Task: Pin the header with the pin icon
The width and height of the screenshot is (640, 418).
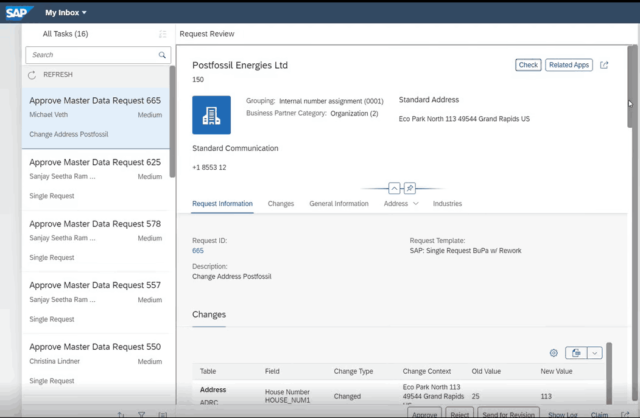Action: [409, 188]
